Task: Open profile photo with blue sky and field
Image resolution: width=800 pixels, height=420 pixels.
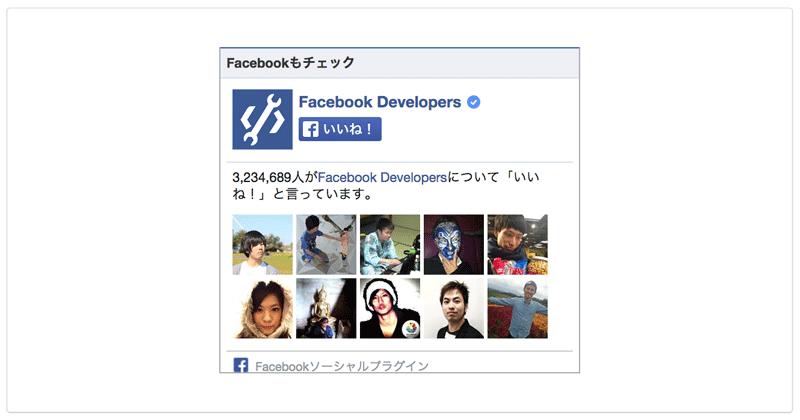Action: 262,244
